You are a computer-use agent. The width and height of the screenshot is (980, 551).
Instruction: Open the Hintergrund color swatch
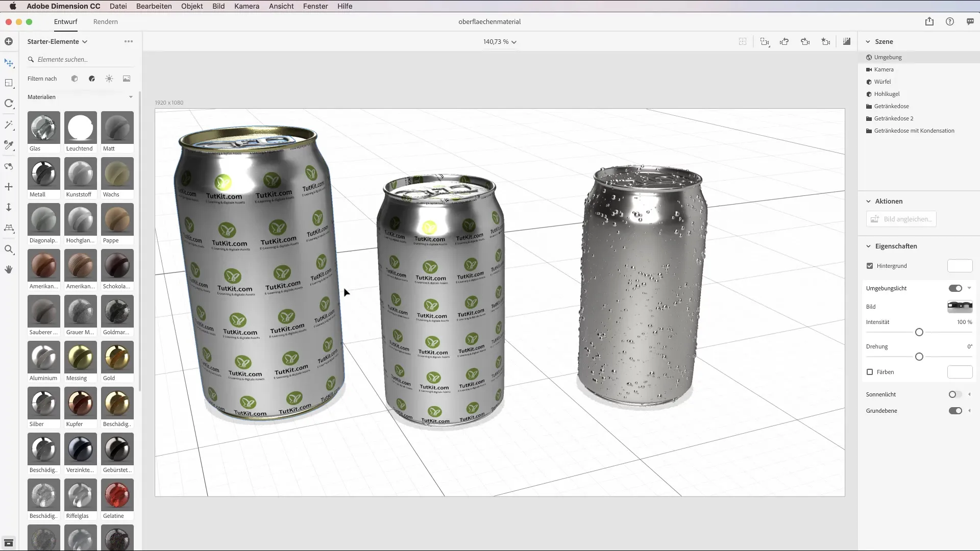pyautogui.click(x=960, y=266)
